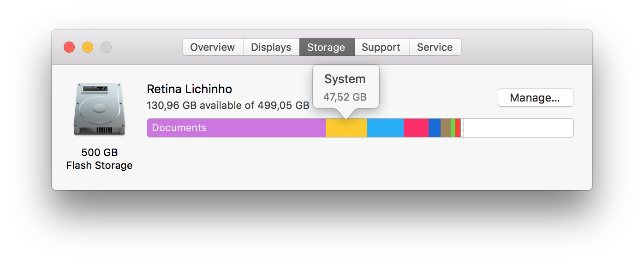Click the dark blue storage segment
The height and width of the screenshot is (264, 644).
435,128
